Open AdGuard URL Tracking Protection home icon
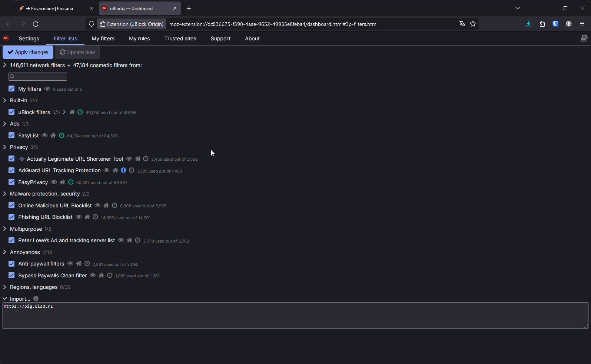The width and height of the screenshot is (591, 364). (x=115, y=170)
